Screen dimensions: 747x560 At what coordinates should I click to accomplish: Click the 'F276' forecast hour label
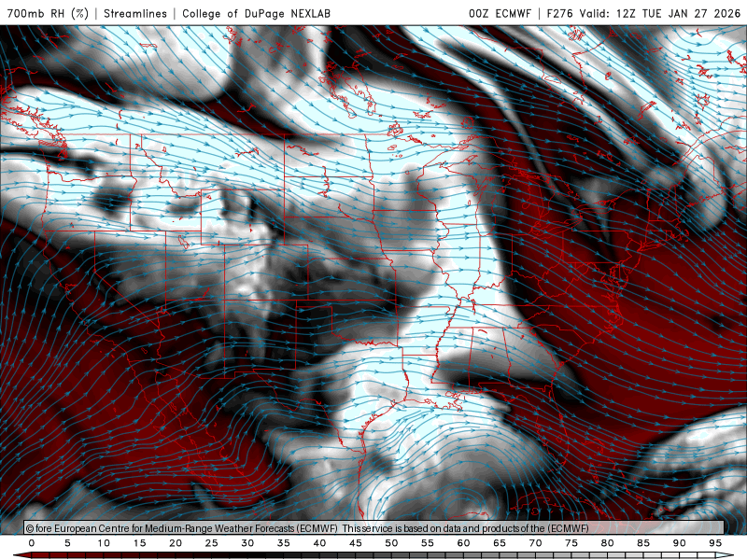tap(561, 13)
